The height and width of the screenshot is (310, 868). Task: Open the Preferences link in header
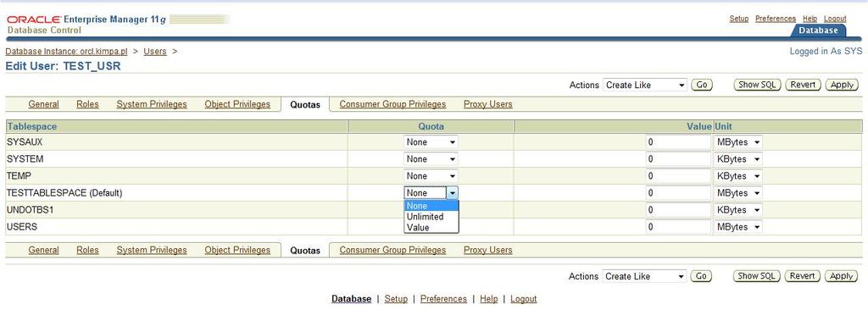[776, 19]
